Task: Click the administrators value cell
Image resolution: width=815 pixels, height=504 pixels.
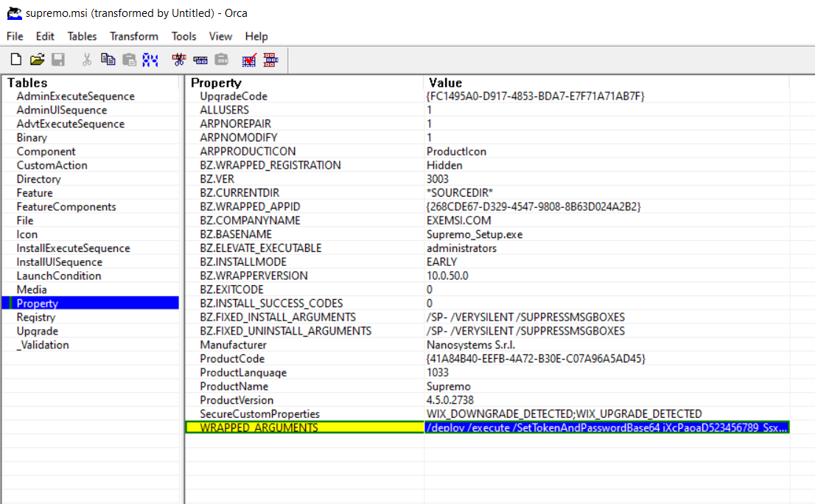Action: tap(461, 248)
